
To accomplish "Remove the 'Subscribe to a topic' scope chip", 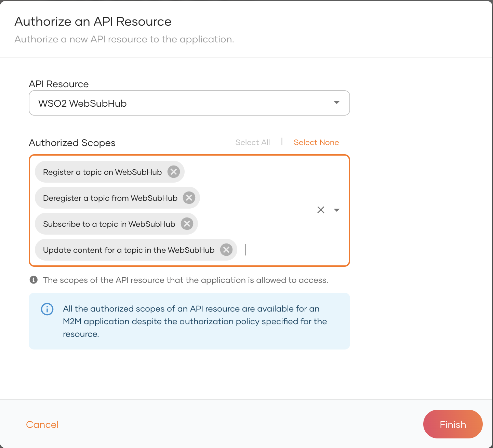I will (x=187, y=224).
